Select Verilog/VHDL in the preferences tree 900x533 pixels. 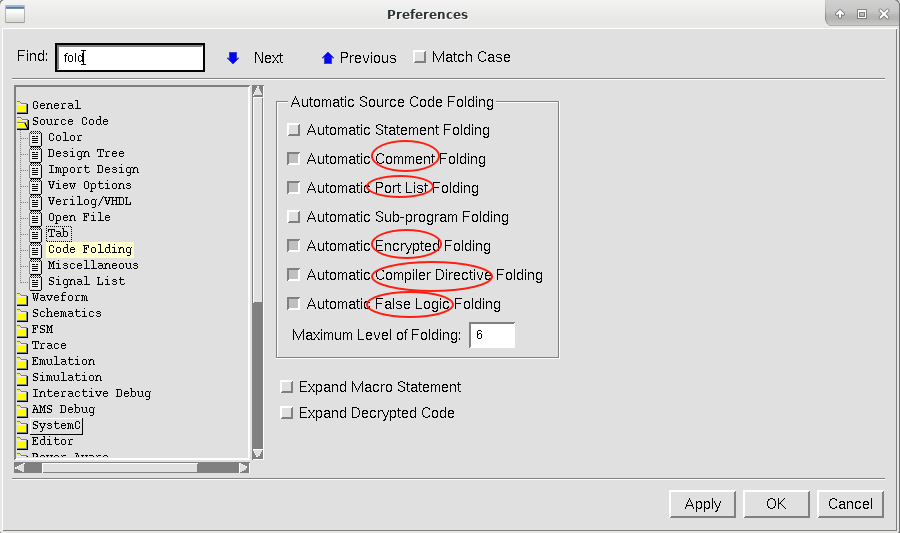(89, 201)
